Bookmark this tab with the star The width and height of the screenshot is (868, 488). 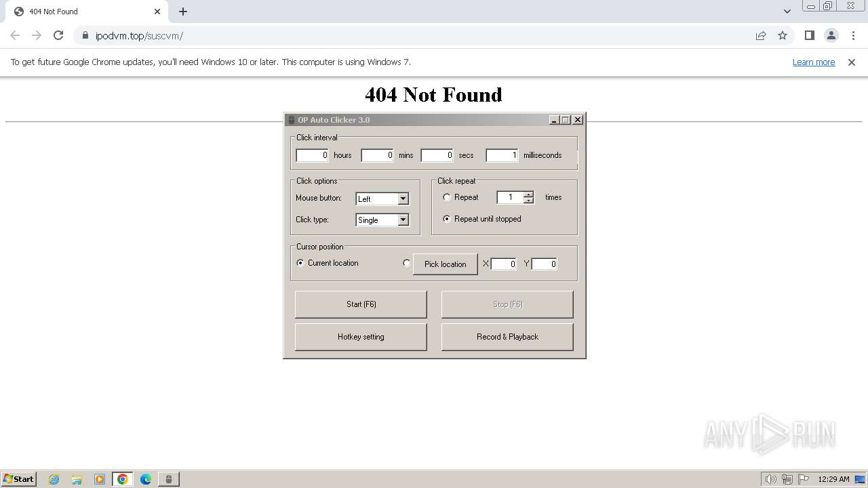pos(783,35)
